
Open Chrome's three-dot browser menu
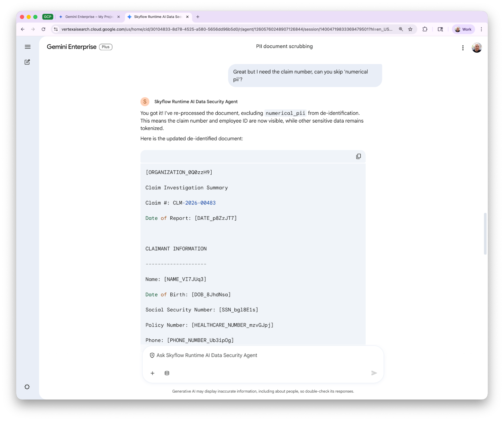(x=481, y=29)
